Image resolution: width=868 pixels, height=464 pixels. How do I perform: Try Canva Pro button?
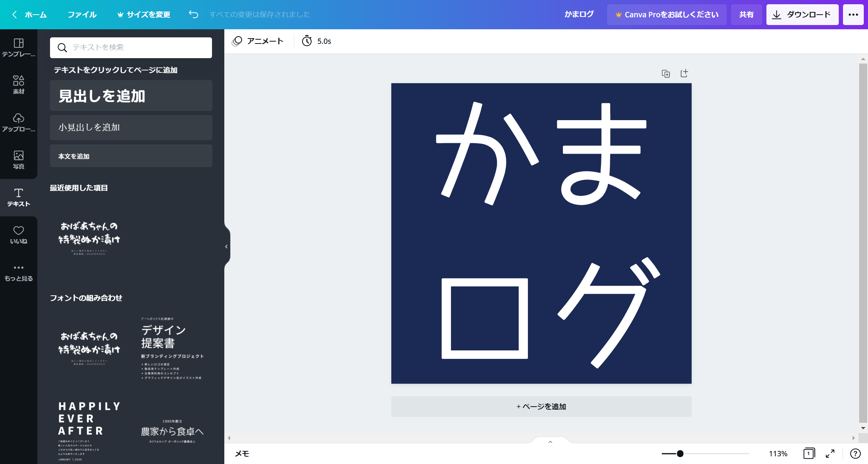pyautogui.click(x=667, y=15)
